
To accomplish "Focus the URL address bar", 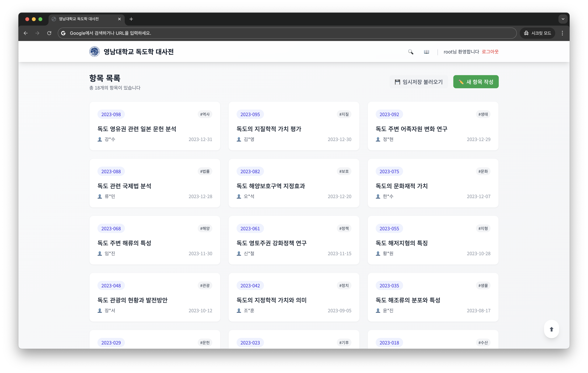I will point(287,33).
